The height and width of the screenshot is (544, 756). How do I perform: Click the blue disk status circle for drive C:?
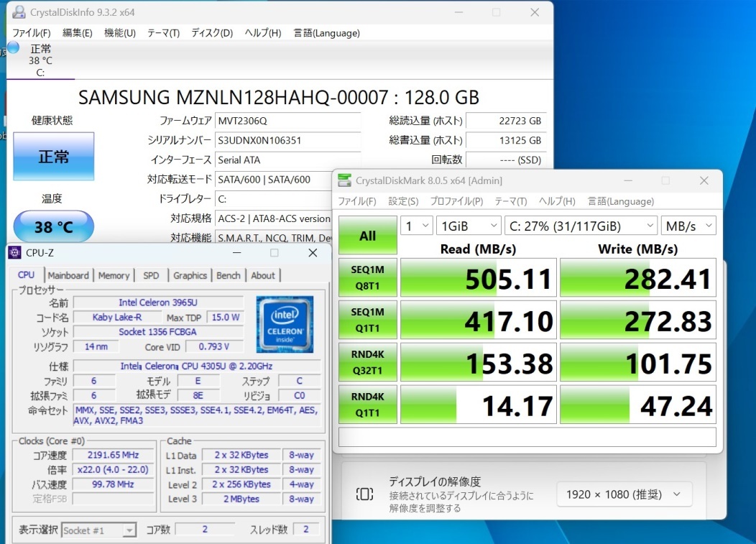click(x=13, y=47)
